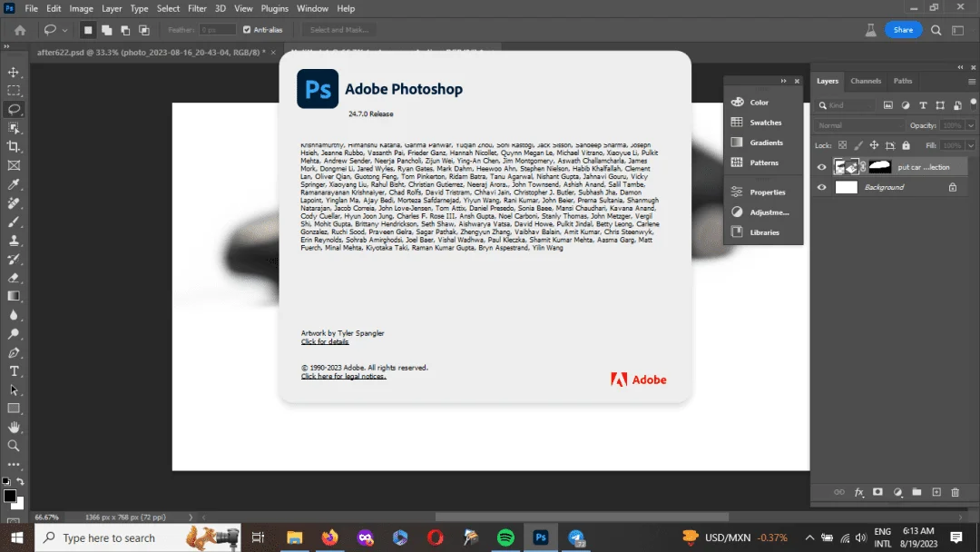Open the Opacity slider dropdown arrow
The image size is (980, 552).
[x=971, y=125]
